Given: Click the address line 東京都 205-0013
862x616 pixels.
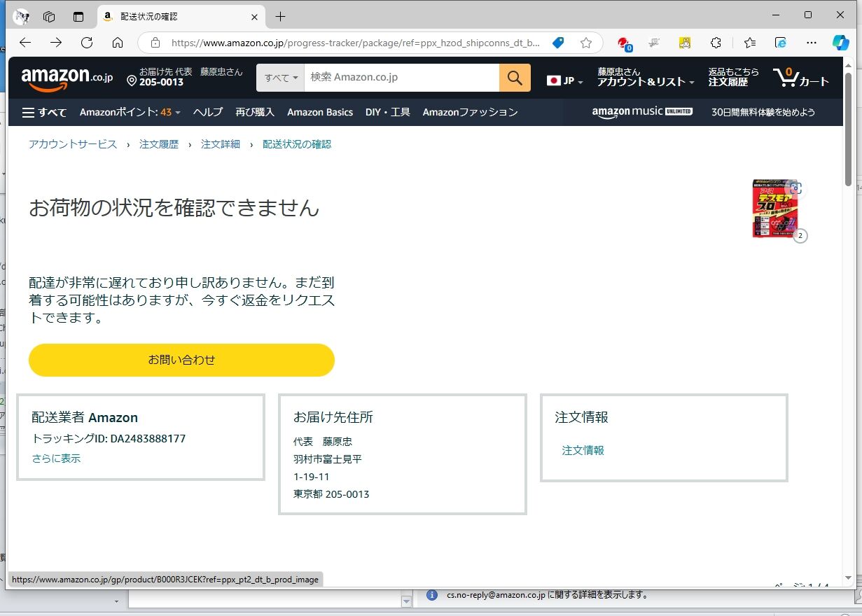Looking at the screenshot, I should [331, 494].
